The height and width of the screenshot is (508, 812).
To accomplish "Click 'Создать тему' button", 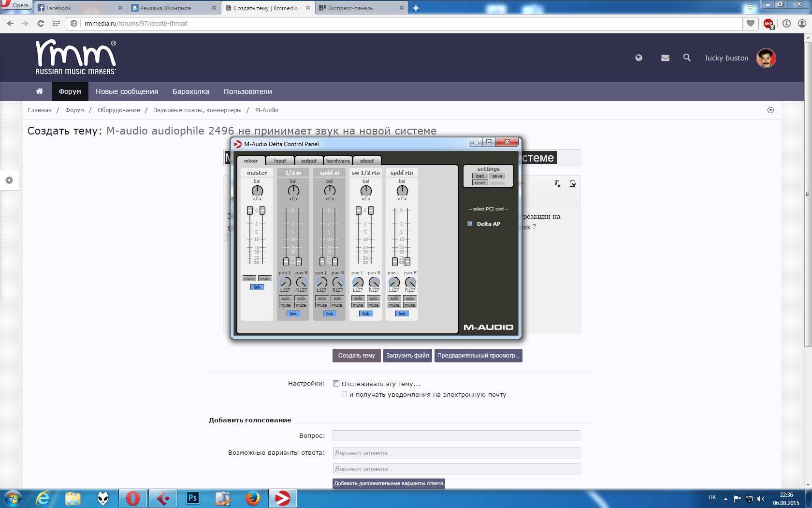I will tap(357, 356).
